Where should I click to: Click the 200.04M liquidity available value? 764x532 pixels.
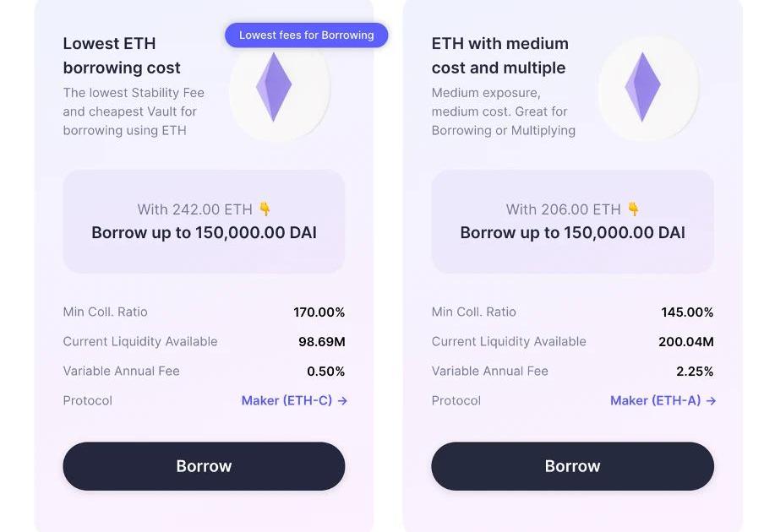686,342
